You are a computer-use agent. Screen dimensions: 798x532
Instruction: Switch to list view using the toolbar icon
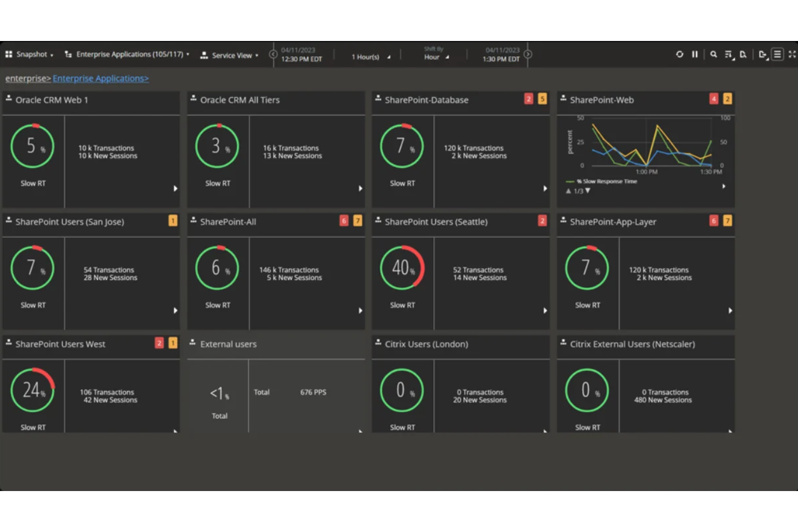pos(778,54)
